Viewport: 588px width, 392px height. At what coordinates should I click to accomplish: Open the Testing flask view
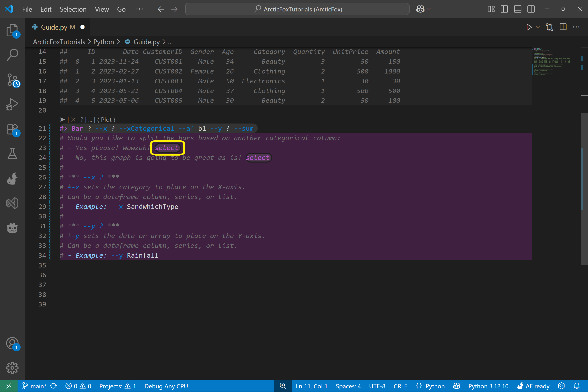tap(12, 154)
